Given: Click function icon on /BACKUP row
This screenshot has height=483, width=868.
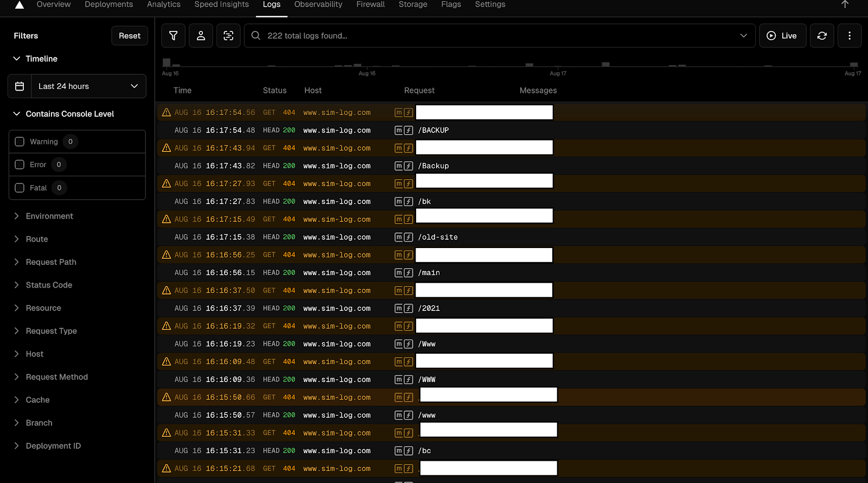Looking at the screenshot, I should pos(409,130).
